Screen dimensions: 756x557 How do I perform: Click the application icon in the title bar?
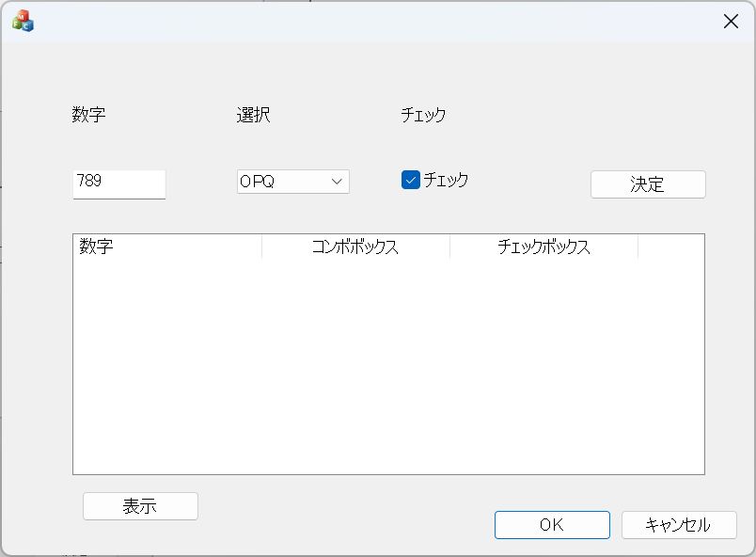click(23, 21)
